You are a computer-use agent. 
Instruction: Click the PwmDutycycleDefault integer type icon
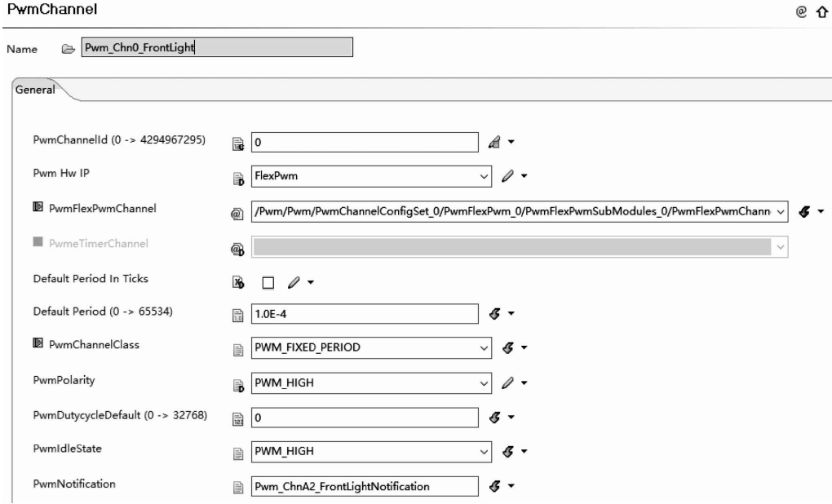click(238, 420)
